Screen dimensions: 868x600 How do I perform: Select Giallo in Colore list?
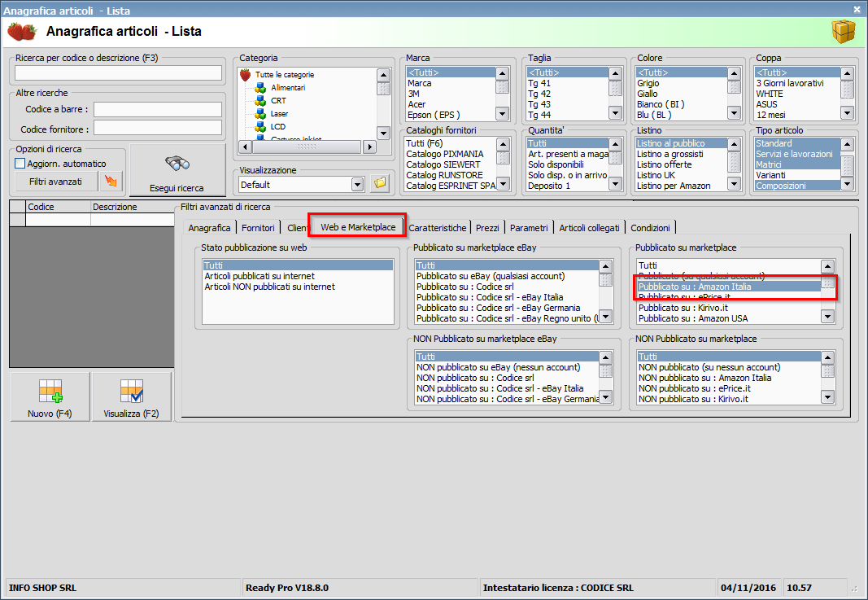click(x=681, y=94)
